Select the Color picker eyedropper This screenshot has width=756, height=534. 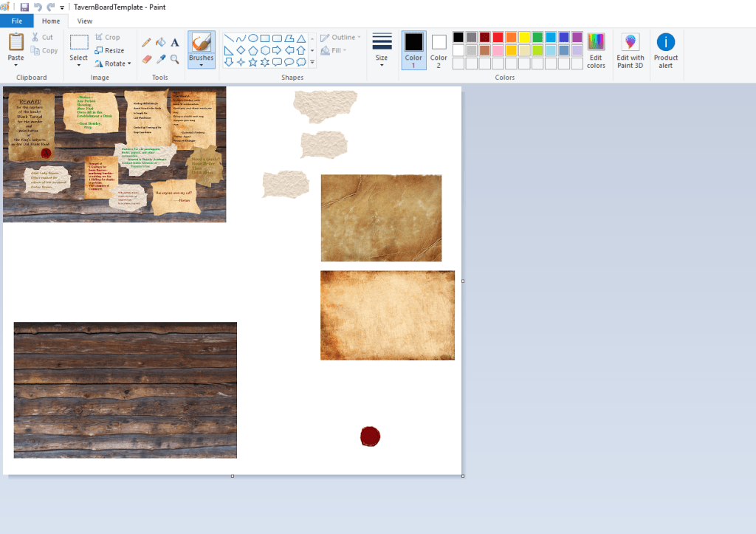click(x=161, y=59)
